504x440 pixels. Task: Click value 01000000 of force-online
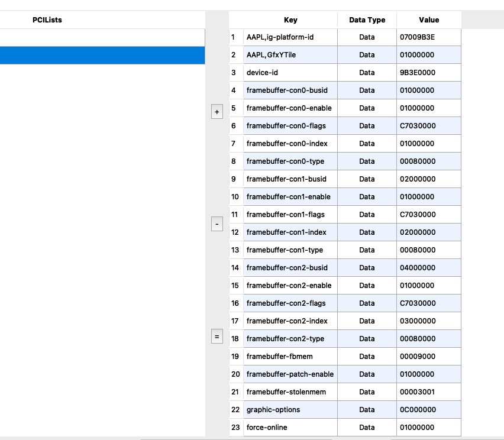tap(429, 428)
